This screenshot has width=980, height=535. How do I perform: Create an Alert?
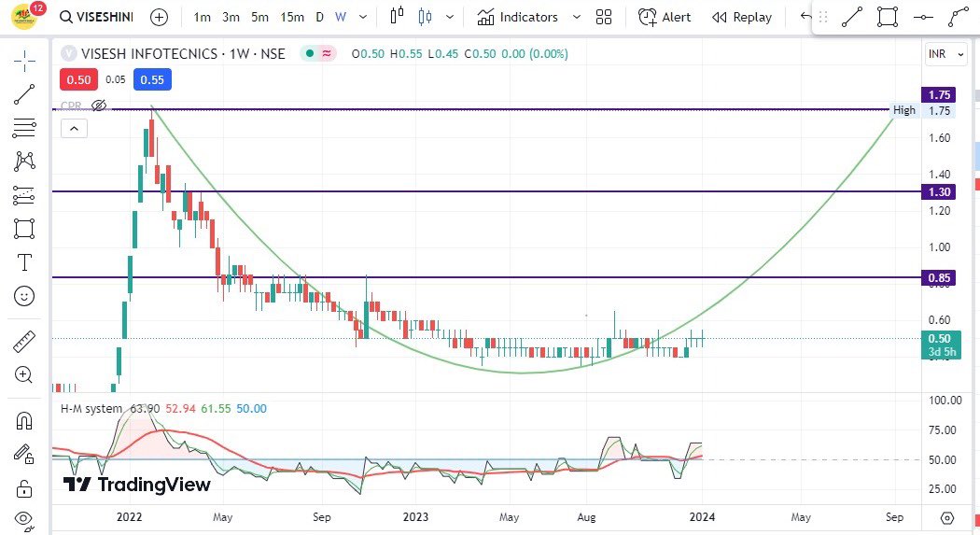(x=665, y=17)
